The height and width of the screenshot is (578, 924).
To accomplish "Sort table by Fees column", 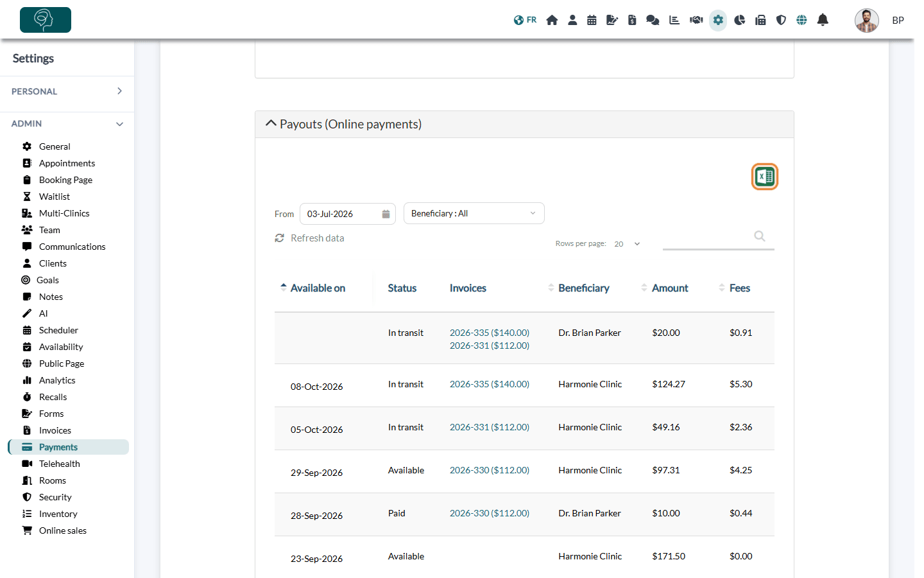I will point(734,288).
